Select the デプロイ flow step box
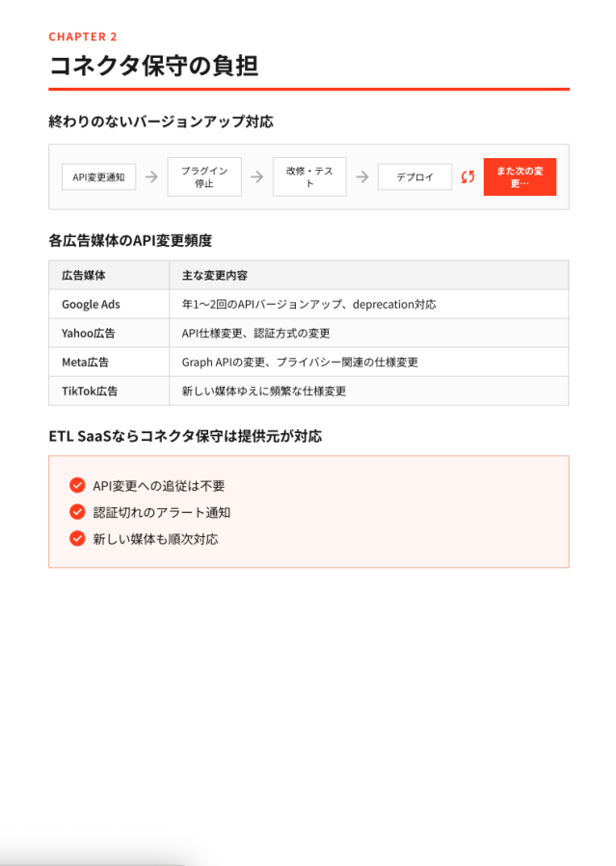 (x=415, y=176)
